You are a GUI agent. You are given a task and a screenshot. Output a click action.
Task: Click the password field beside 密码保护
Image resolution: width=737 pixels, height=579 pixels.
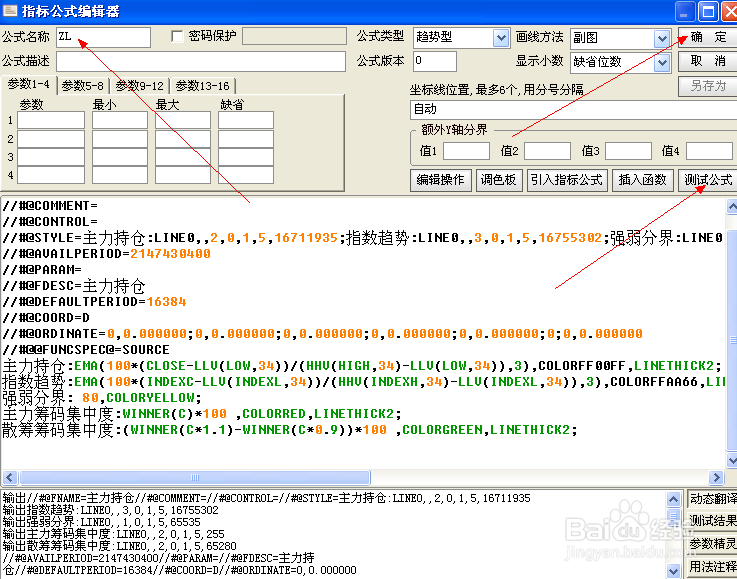point(295,37)
